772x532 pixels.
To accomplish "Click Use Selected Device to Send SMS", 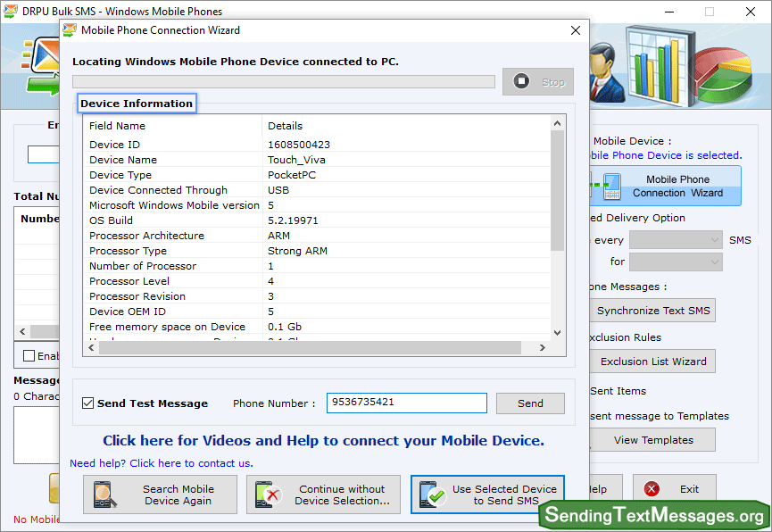I will click(487, 495).
